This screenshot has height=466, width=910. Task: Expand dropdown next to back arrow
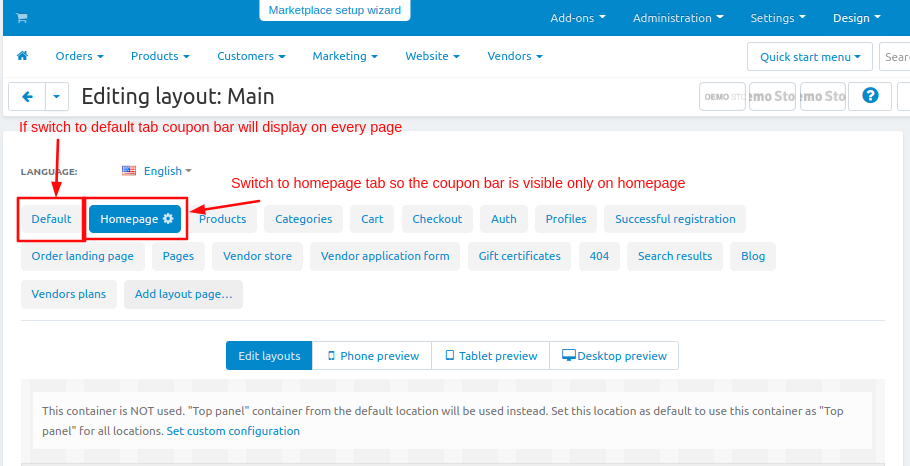[x=56, y=96]
